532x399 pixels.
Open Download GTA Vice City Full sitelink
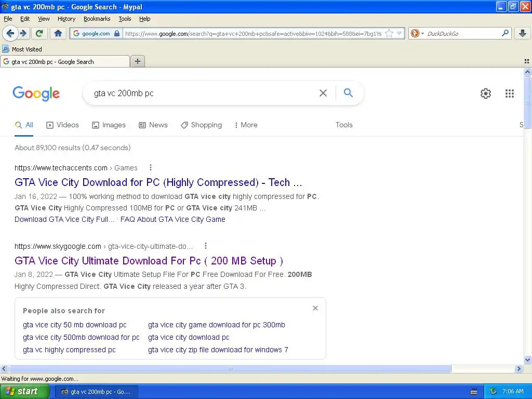pos(64,219)
